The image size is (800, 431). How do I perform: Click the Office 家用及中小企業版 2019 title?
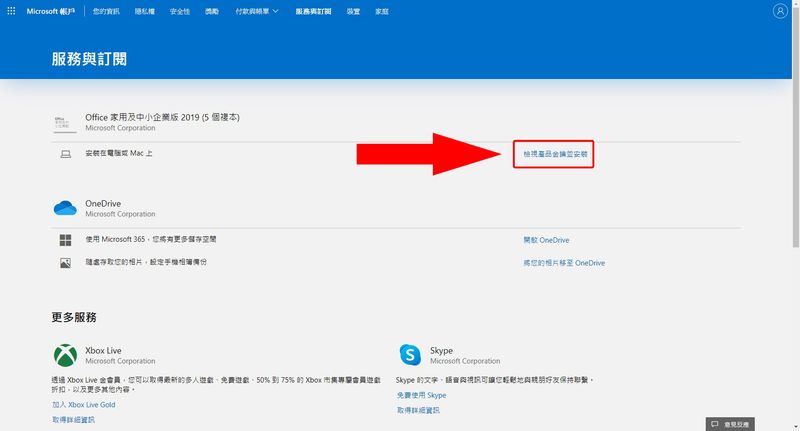click(x=162, y=117)
